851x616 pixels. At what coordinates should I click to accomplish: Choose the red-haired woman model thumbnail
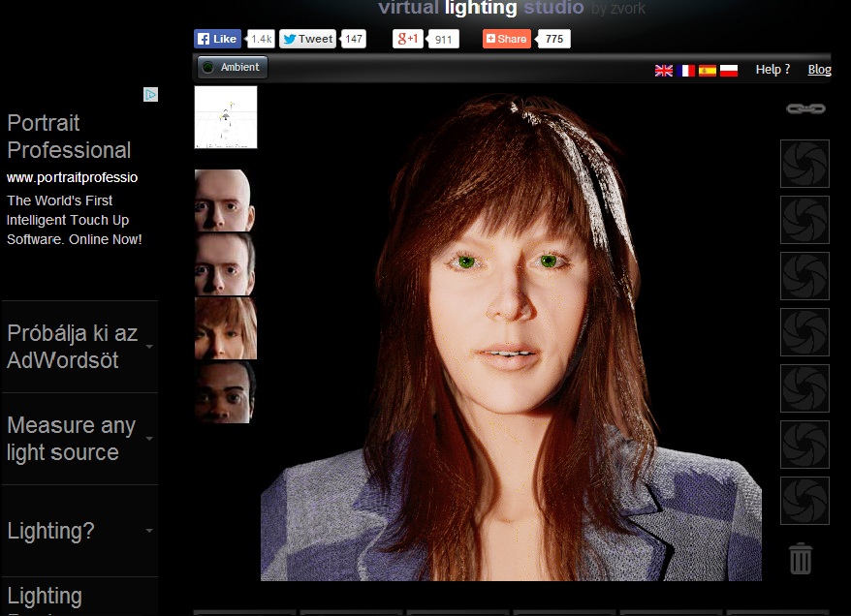pos(225,328)
